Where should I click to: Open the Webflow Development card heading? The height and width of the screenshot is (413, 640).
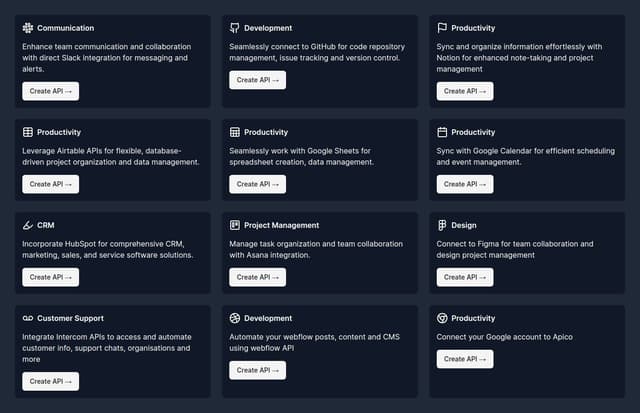click(268, 318)
